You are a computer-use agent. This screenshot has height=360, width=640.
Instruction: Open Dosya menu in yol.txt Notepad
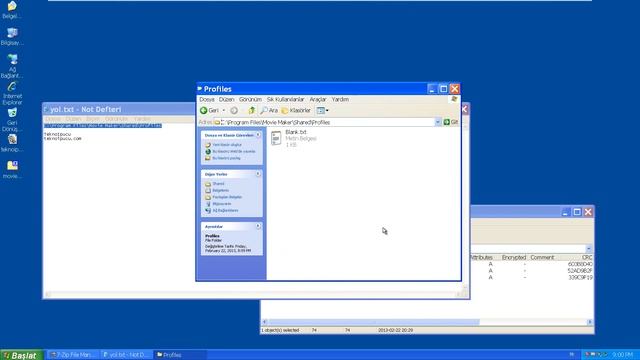click(x=53, y=119)
